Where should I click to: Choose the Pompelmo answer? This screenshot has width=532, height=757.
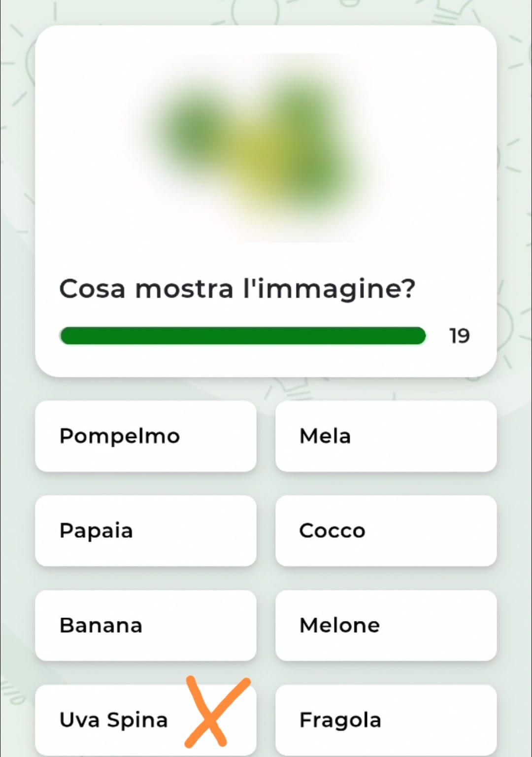click(x=145, y=436)
